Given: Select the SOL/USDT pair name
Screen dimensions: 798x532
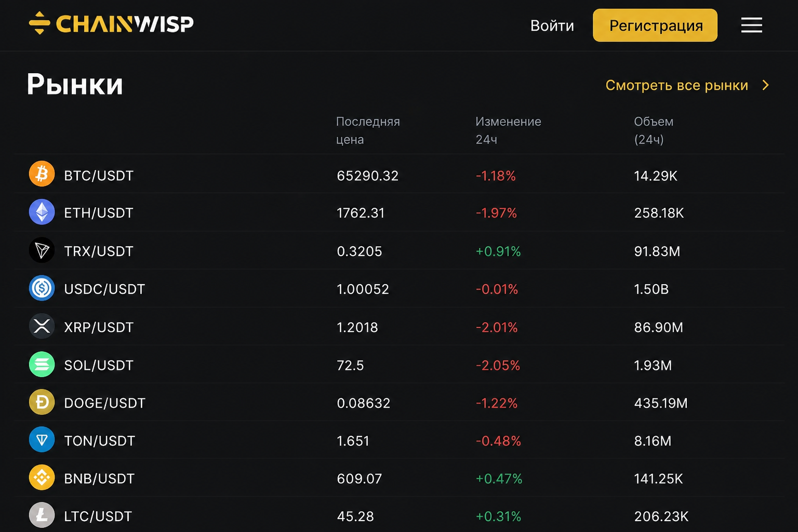Looking at the screenshot, I should (x=99, y=365).
